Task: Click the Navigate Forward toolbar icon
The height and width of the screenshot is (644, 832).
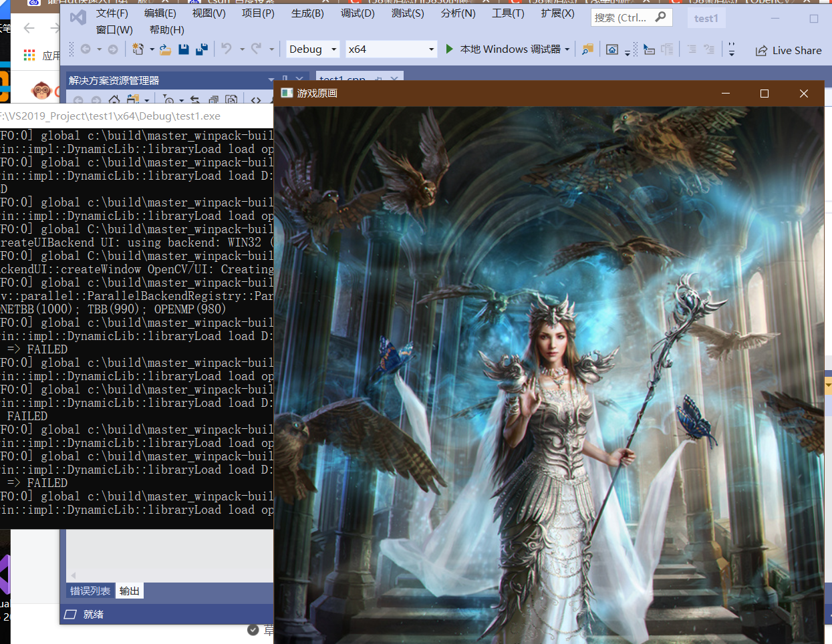Action: click(x=113, y=49)
